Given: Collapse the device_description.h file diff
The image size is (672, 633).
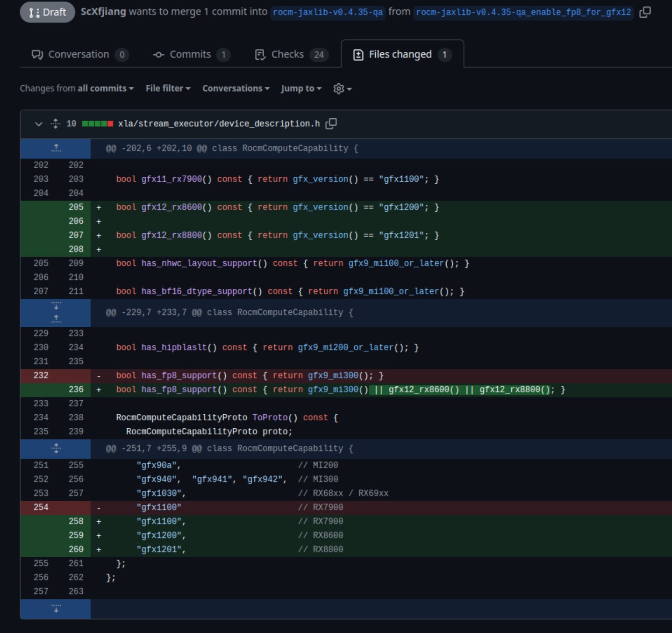Looking at the screenshot, I should [39, 124].
